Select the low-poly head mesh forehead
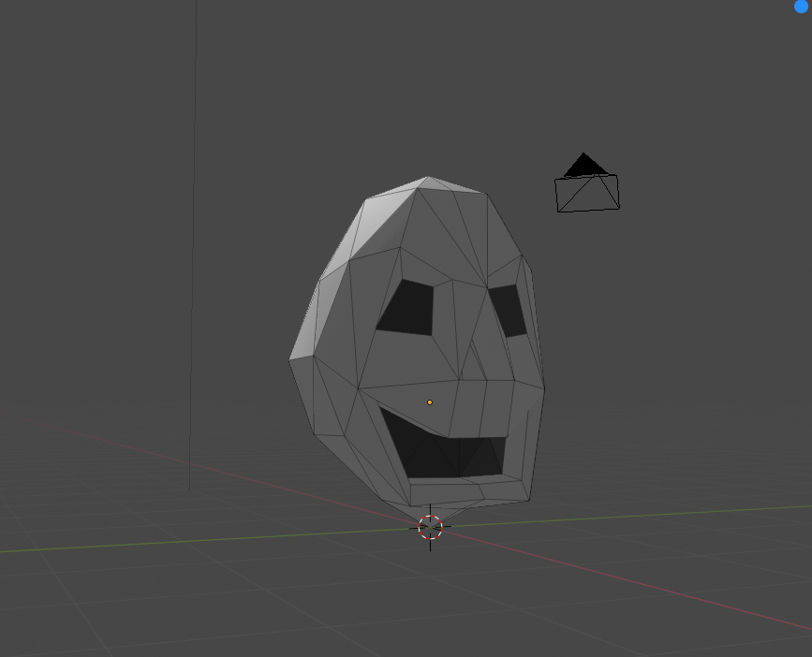 [443, 233]
